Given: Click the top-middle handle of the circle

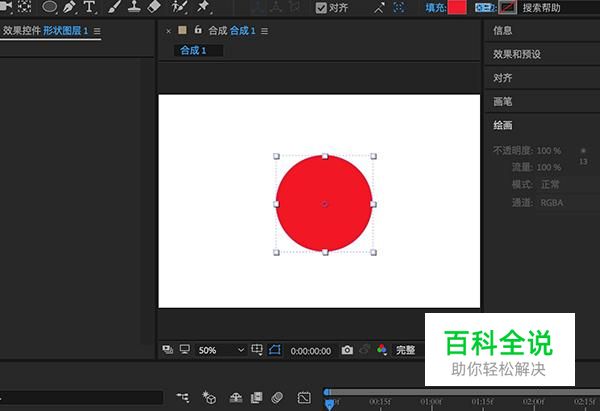Looking at the screenshot, I should (325, 156).
